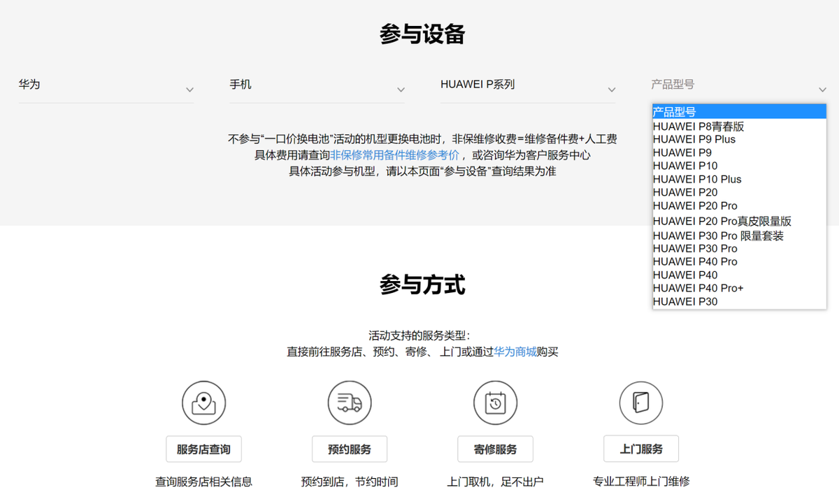The image size is (839, 504).
Task: Click the delivery truck appointment icon
Action: (350, 403)
